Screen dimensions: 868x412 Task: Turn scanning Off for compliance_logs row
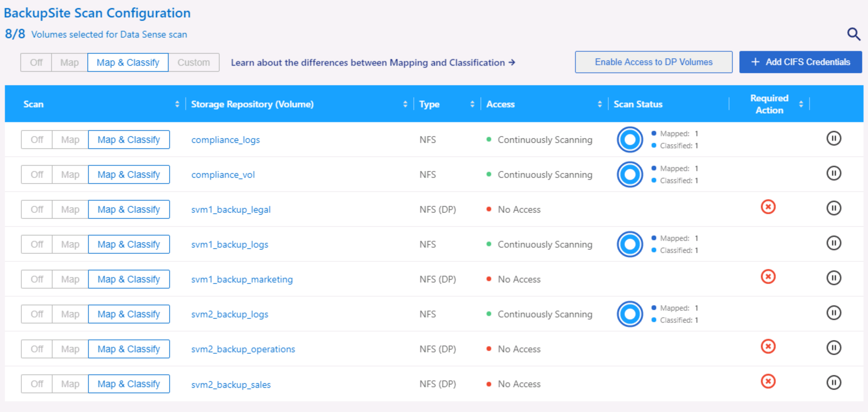tap(37, 140)
